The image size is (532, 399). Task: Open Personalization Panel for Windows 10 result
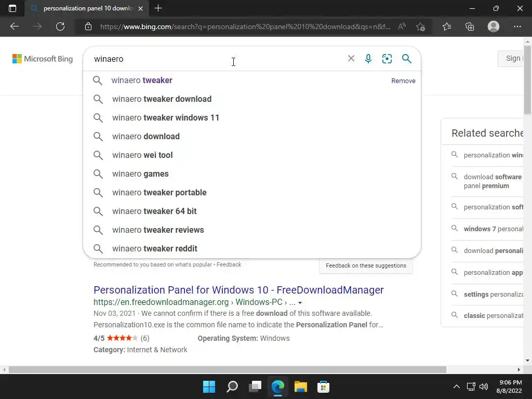(238, 290)
